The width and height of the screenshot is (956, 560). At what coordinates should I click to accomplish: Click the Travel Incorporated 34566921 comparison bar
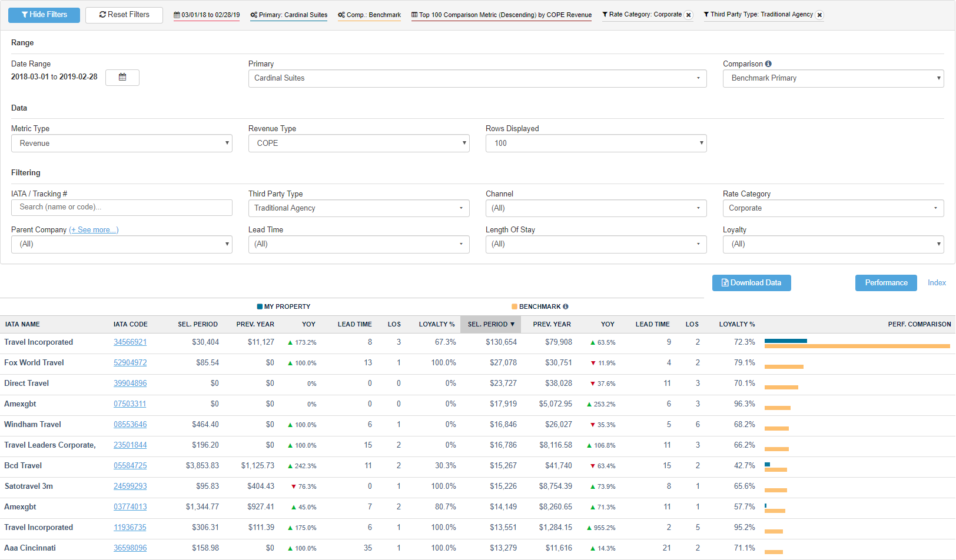click(x=857, y=344)
